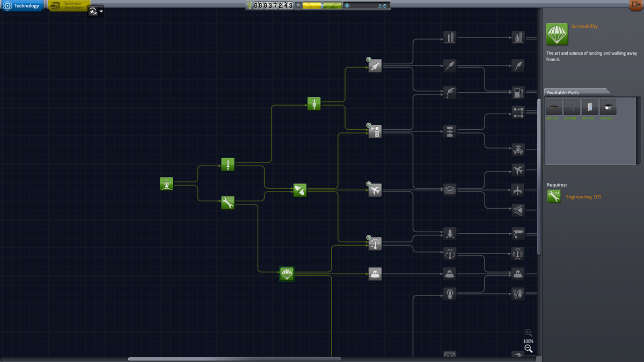Zoom out of the tech tree
Viewport: 644px width, 362px height.
click(x=529, y=349)
